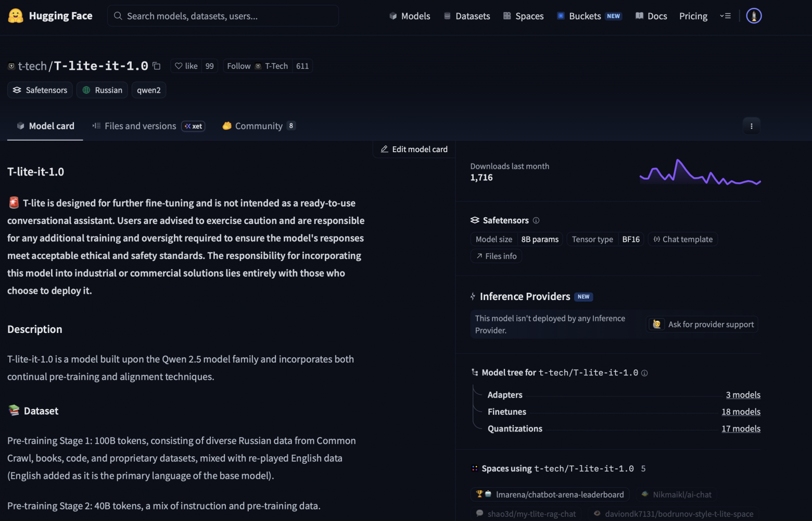Click Ask for provider support
Viewport: 812px width, 521px height.
tap(702, 325)
